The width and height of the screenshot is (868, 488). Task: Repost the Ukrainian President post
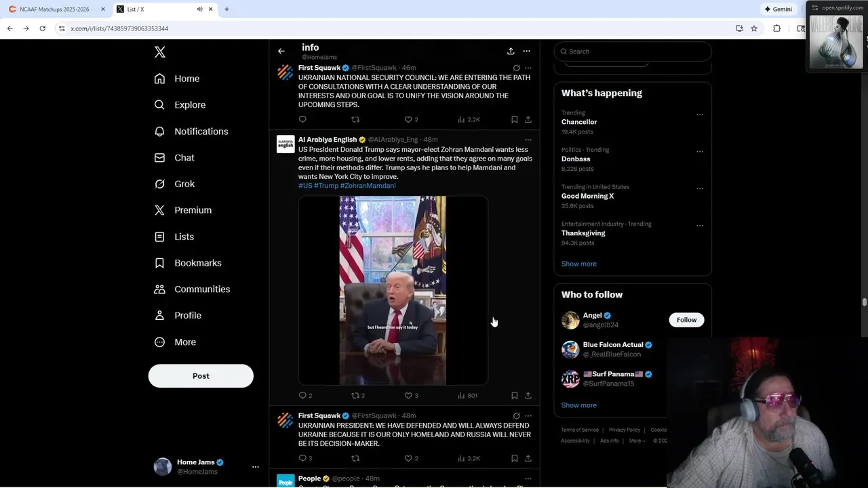pyautogui.click(x=355, y=458)
